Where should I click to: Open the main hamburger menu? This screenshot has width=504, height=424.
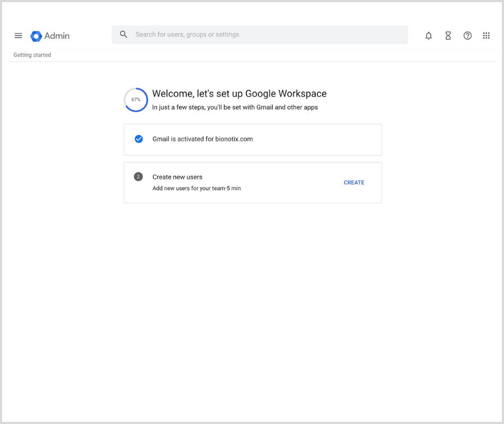click(19, 36)
